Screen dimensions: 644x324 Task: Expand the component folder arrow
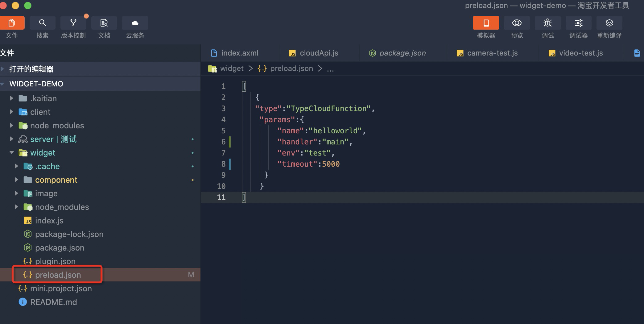pos(16,180)
